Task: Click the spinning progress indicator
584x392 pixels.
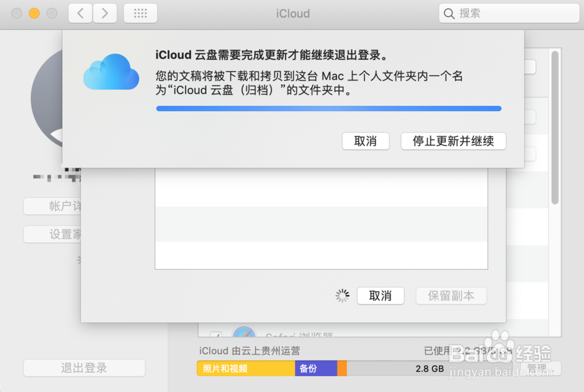Action: pos(342,296)
